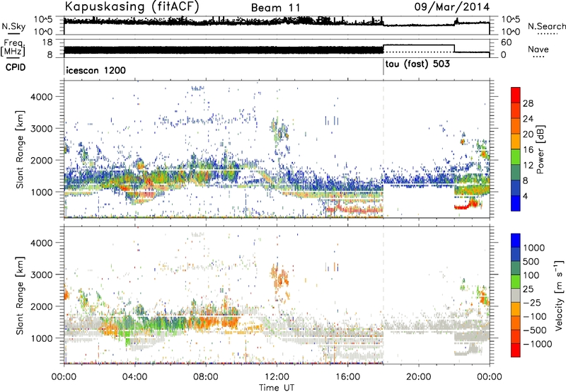Click the '04:00' time tick label

(x=134, y=377)
